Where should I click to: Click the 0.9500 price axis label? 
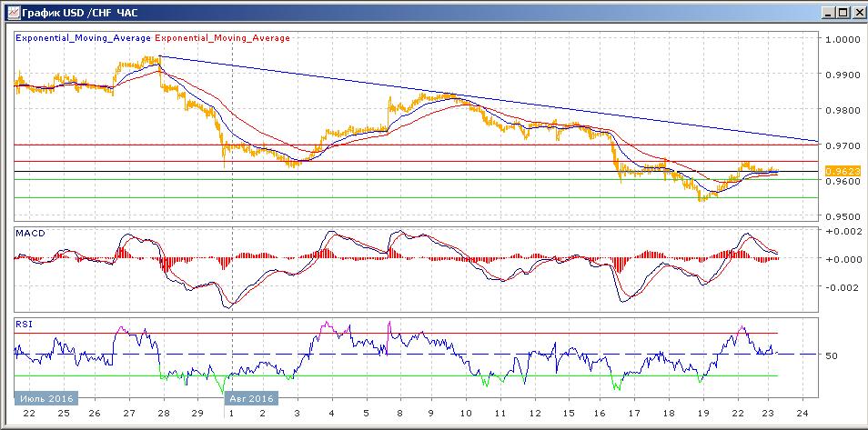coord(843,216)
